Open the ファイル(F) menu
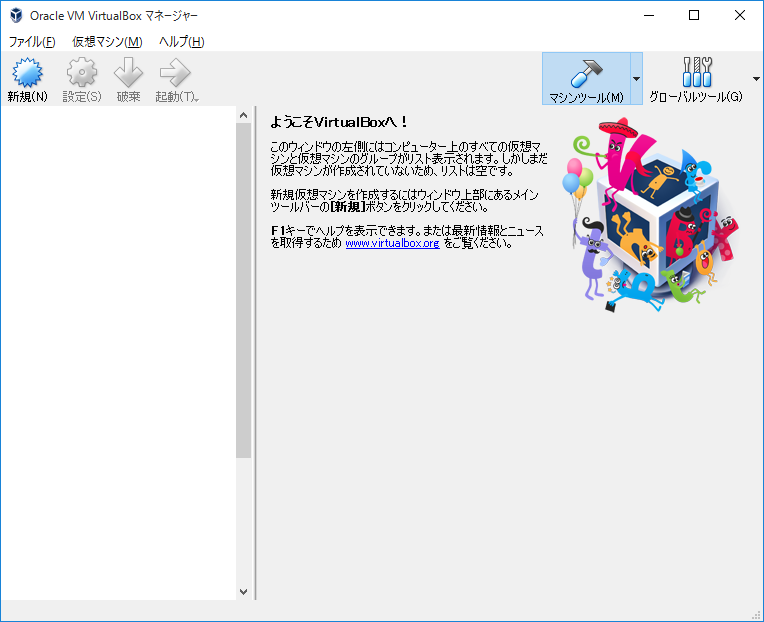 point(32,42)
